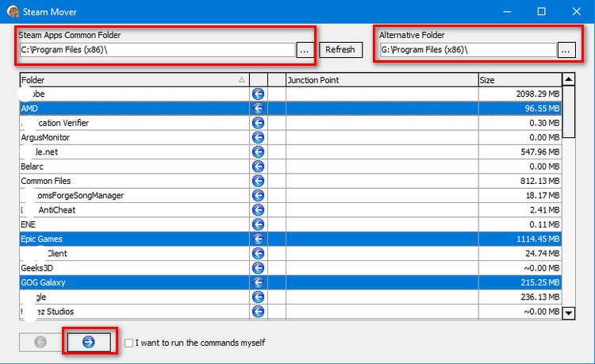Image resolution: width=595 pixels, height=364 pixels.
Task: Click the 1114.45 MB size cell
Action: [520, 239]
